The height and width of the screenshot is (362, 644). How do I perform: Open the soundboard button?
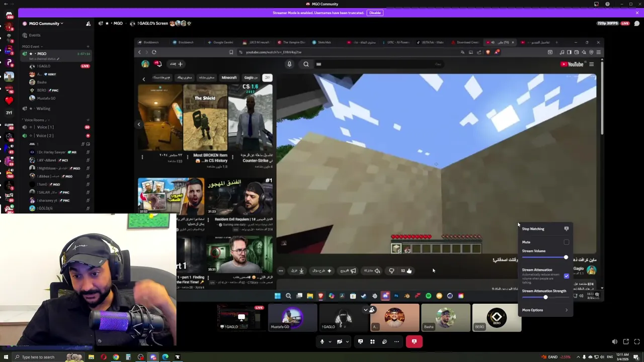tap(384, 342)
